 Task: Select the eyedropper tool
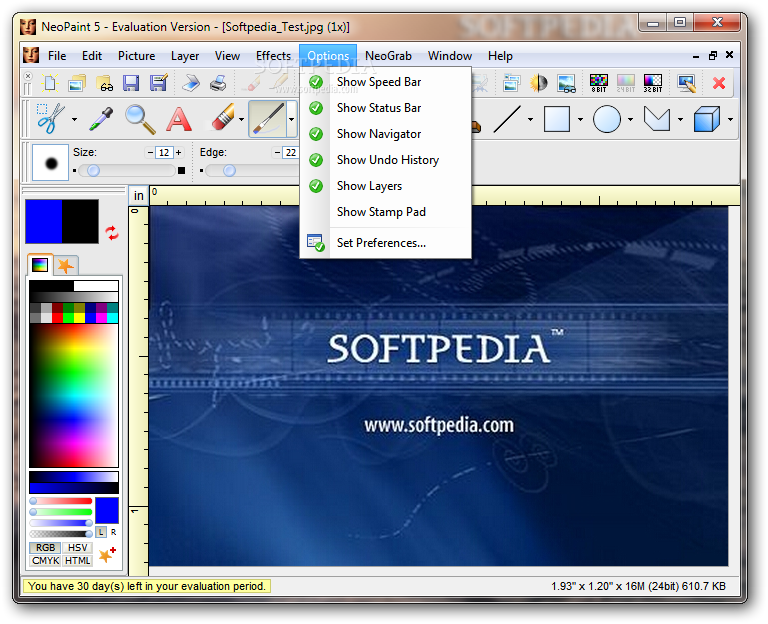[101, 119]
